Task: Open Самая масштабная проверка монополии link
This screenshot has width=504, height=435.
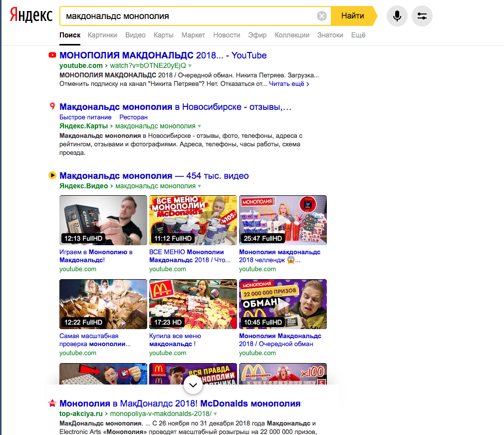Action: (x=95, y=340)
